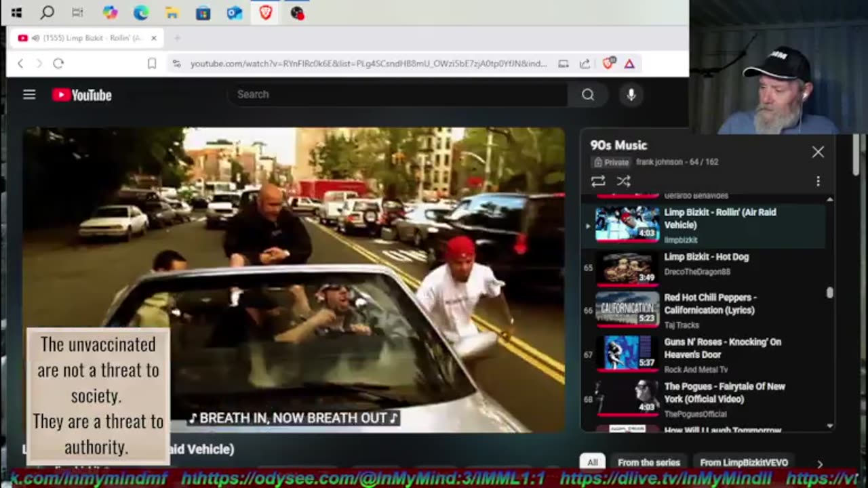
Task: Close the 90s Music playlist panel
Action: [818, 152]
